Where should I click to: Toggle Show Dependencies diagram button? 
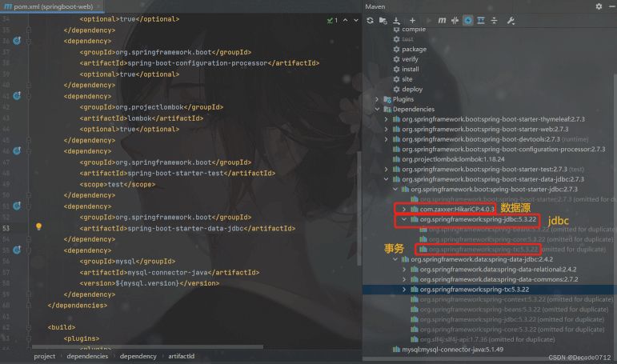point(481,20)
